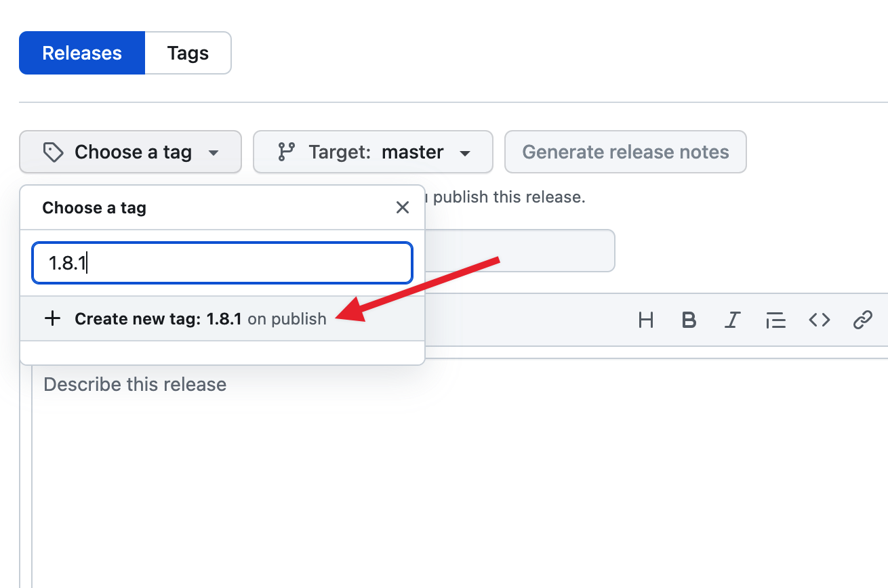Insert a quote using the quote icon
This screenshot has width=888, height=588.
[x=775, y=320]
